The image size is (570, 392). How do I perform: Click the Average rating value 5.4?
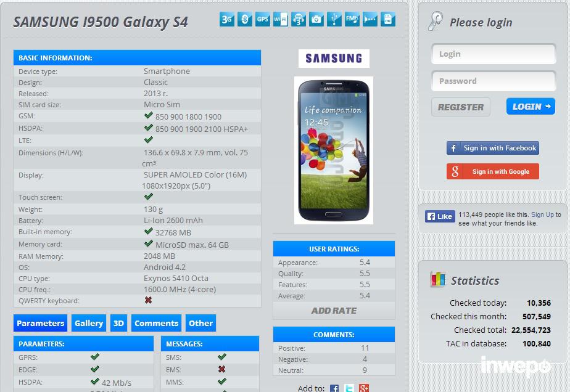tap(365, 296)
